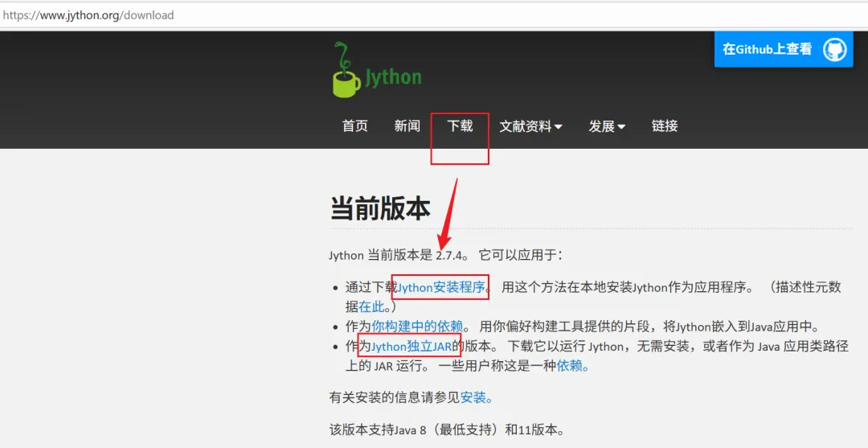The height and width of the screenshot is (448, 868).
Task: Open the 在Github上查看 banner
Action: click(784, 49)
